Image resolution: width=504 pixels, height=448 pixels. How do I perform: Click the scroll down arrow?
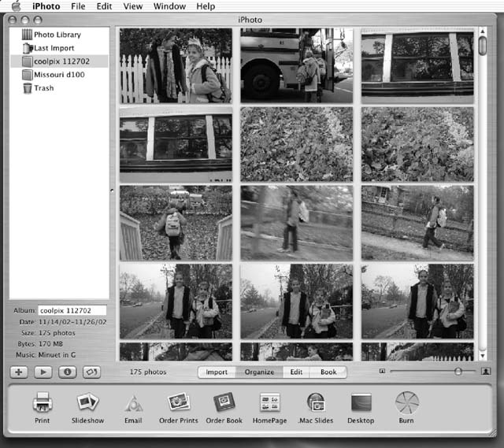pos(483,356)
